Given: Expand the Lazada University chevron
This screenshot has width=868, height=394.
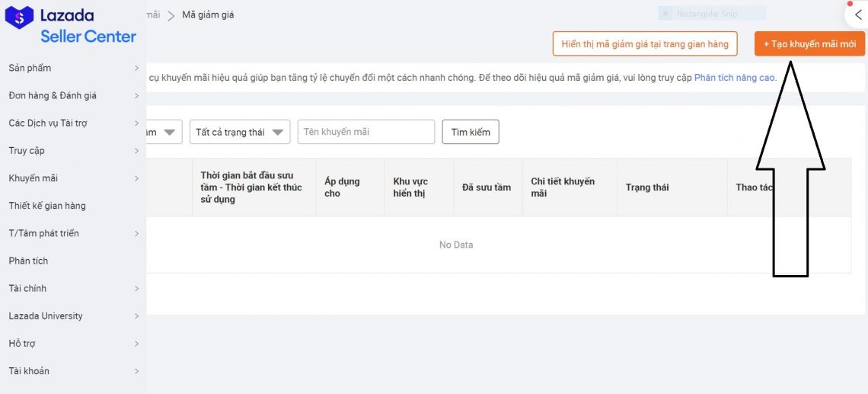Looking at the screenshot, I should pos(137,316).
